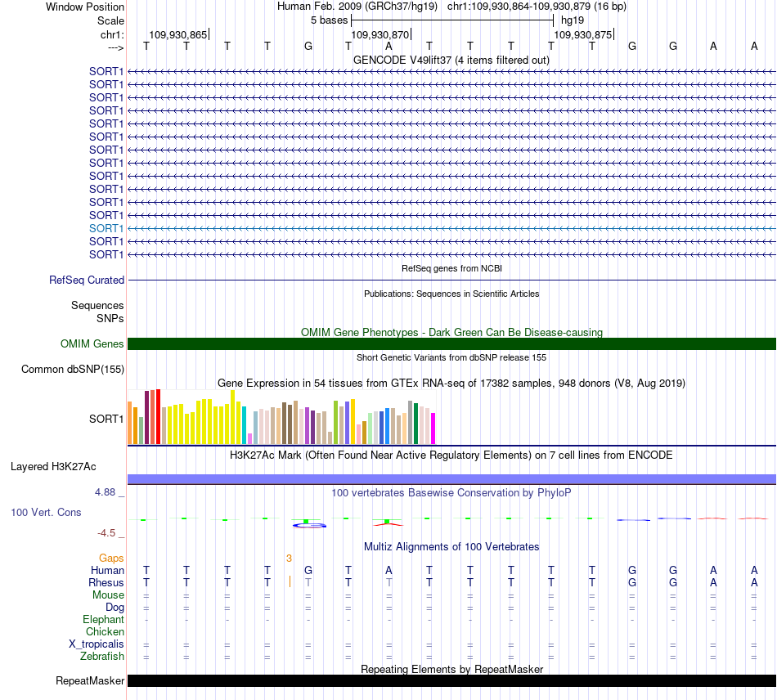Image resolution: width=777 pixels, height=700 pixels.
Task: Click the GENCODE V49lift37 track title
Action: [x=451, y=60]
